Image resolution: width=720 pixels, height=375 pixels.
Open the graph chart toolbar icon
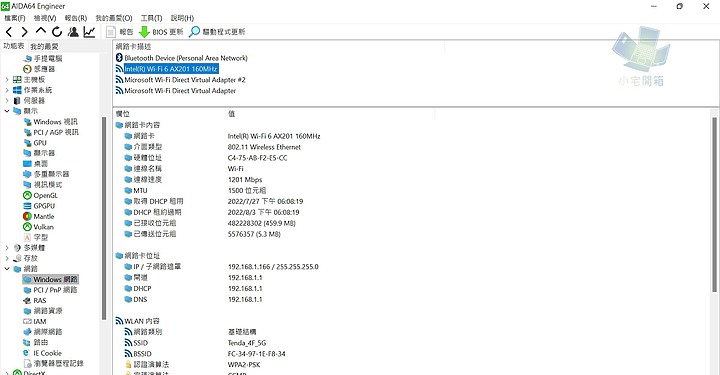click(89, 32)
